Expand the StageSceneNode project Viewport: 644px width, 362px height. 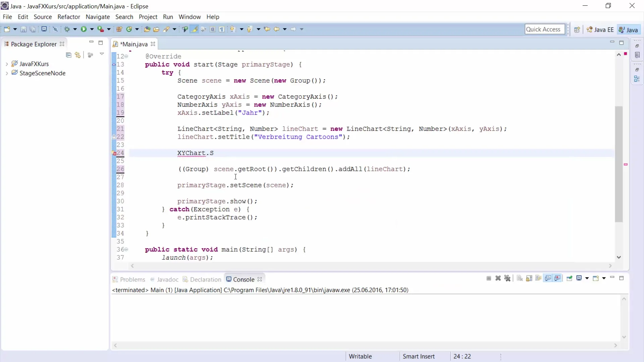pos(7,73)
